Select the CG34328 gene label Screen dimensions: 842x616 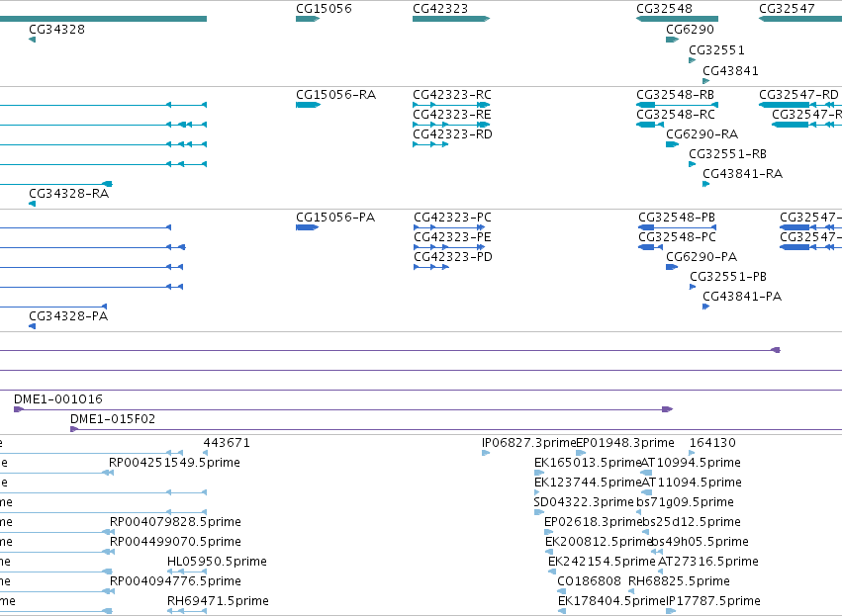[57, 30]
